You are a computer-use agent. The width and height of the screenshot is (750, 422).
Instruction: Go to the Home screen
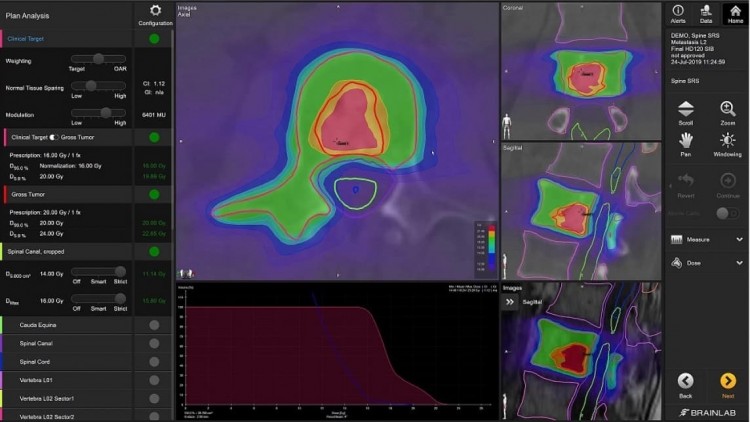click(734, 13)
